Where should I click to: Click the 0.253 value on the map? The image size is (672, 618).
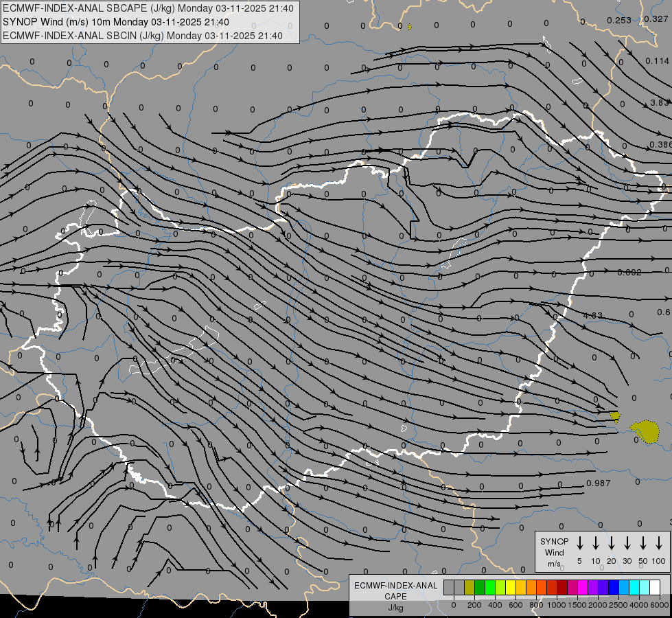point(619,20)
